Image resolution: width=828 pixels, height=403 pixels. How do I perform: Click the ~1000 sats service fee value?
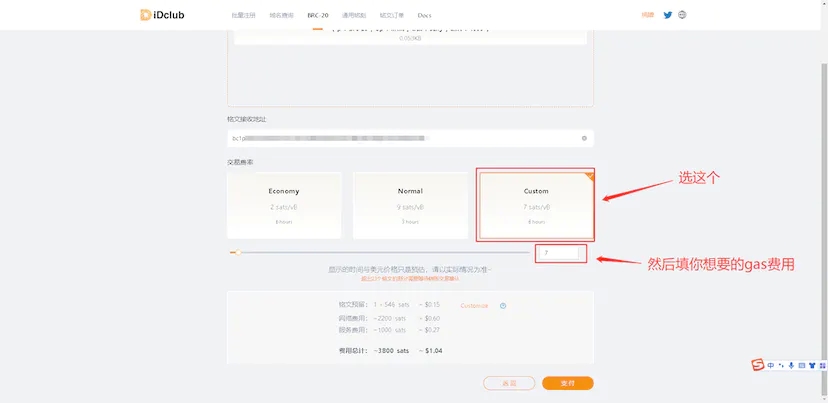[x=390, y=330]
